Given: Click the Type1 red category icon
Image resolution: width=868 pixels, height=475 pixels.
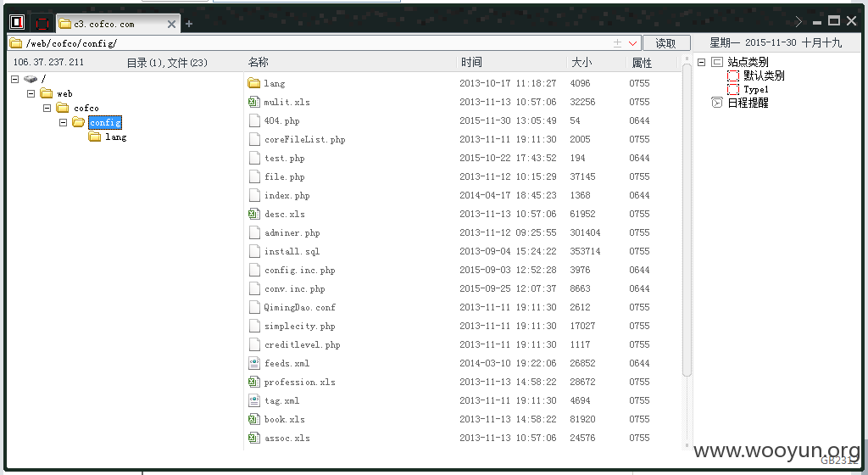Looking at the screenshot, I should click(733, 89).
